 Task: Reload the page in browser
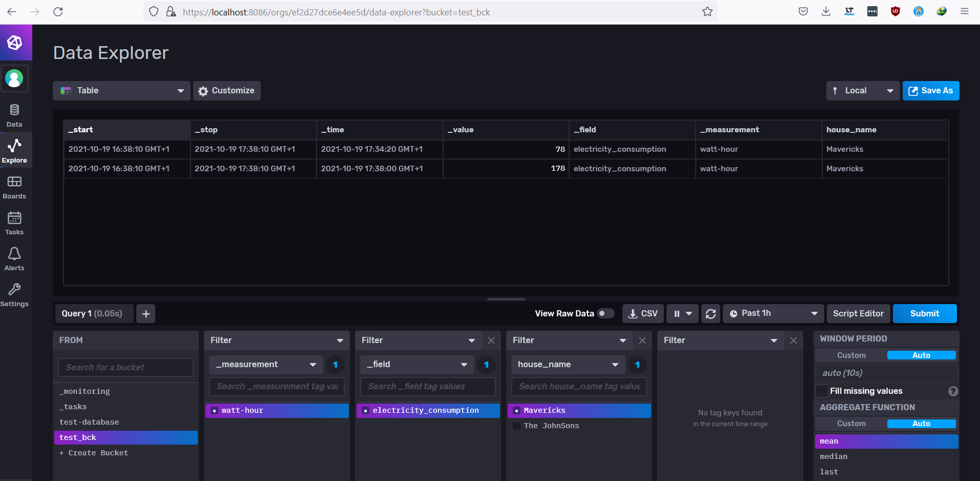(x=58, y=11)
